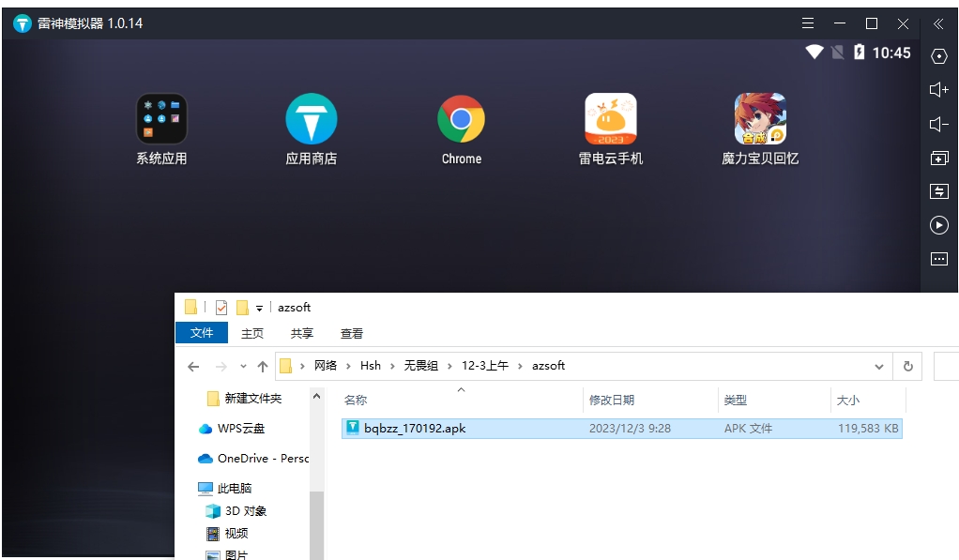Navigate to Hsh breadcrumb

click(371, 366)
